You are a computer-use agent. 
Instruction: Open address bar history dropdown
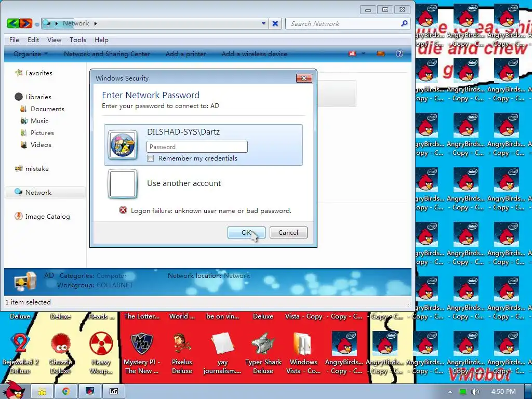[x=263, y=23]
